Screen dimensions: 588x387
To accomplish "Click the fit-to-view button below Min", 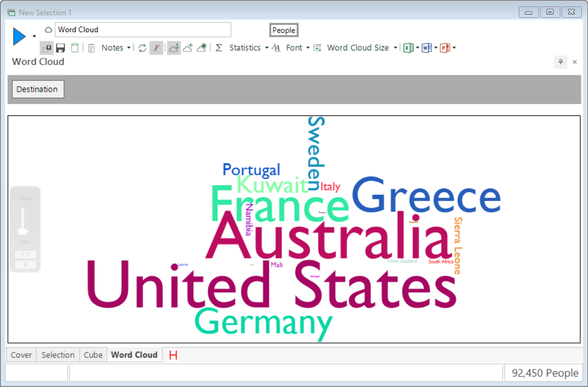I will [x=25, y=254].
